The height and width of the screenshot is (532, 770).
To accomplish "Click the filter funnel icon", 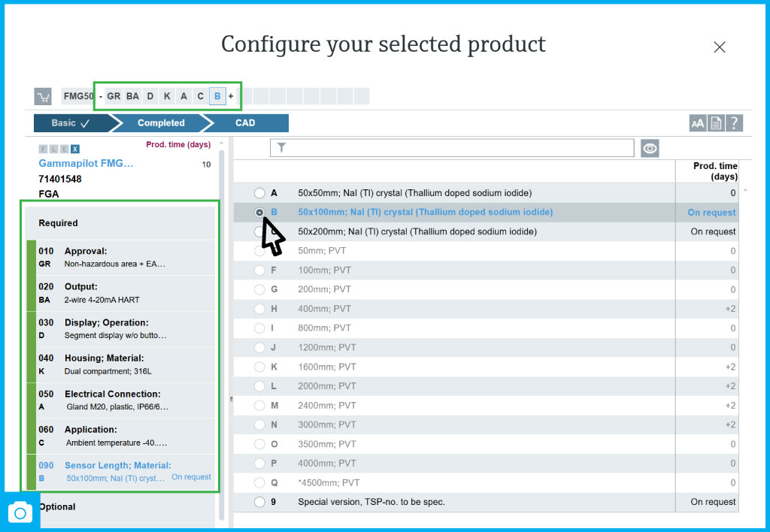I will coord(281,148).
